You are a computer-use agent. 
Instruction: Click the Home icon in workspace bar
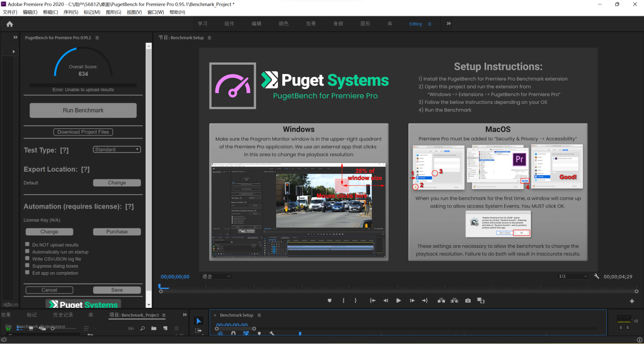[x=9, y=24]
